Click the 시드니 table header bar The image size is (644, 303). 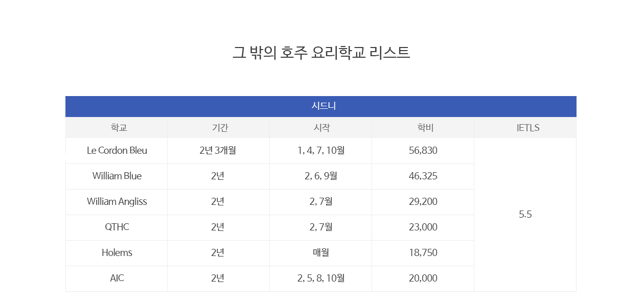coord(320,106)
